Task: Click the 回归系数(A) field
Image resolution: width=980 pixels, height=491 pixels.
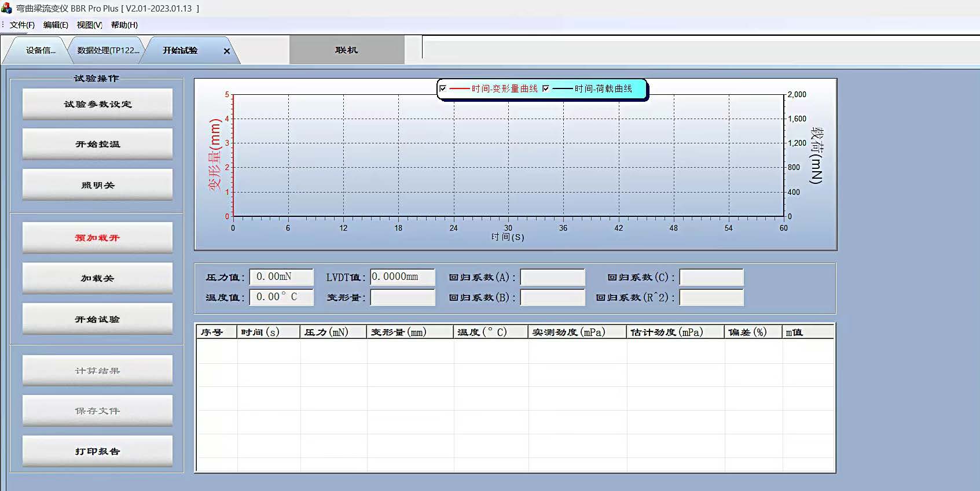Action: pos(552,278)
